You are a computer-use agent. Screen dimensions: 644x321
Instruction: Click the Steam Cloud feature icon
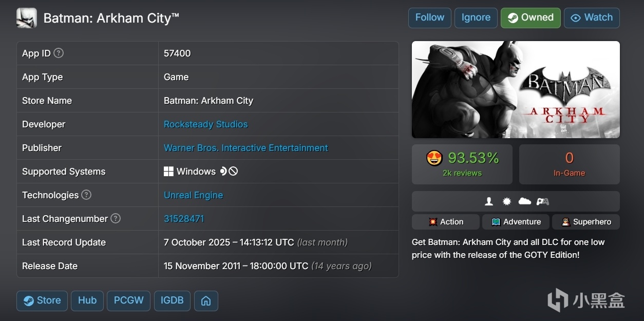(x=524, y=201)
